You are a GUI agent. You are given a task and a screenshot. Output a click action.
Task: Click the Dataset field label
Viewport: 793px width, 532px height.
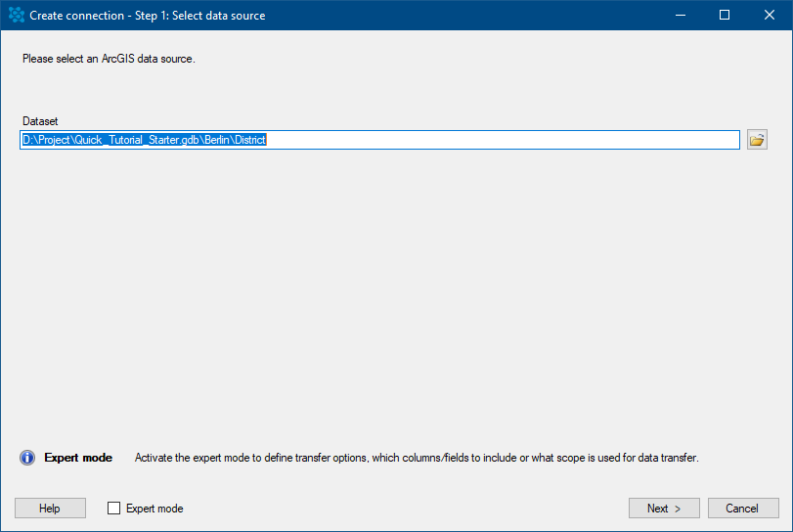coord(40,121)
